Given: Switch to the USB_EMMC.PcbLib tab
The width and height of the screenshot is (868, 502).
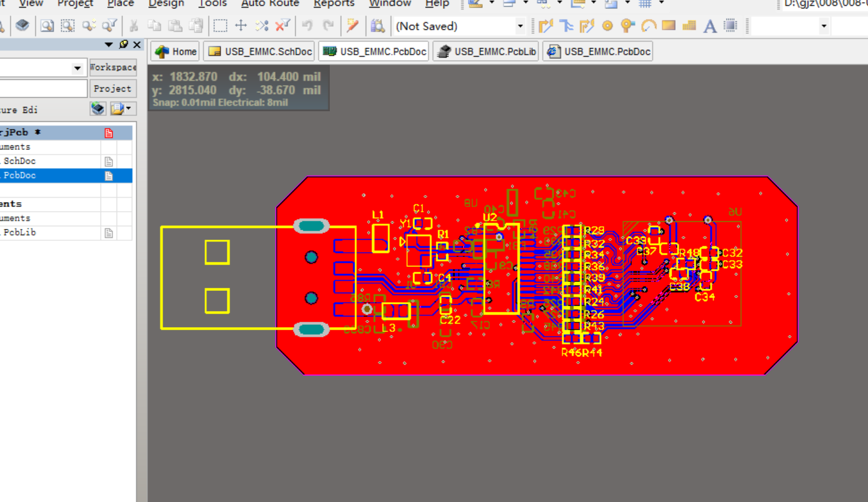Looking at the screenshot, I should click(x=486, y=52).
